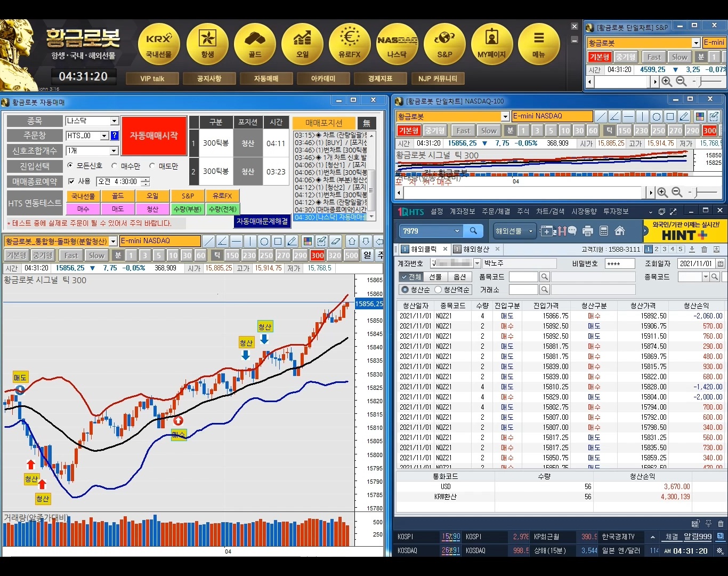Screen dimensions: 728x576
Task: Click the chat bubble icon in 1QHTS toolbar
Action: pyautogui.click(x=572, y=230)
